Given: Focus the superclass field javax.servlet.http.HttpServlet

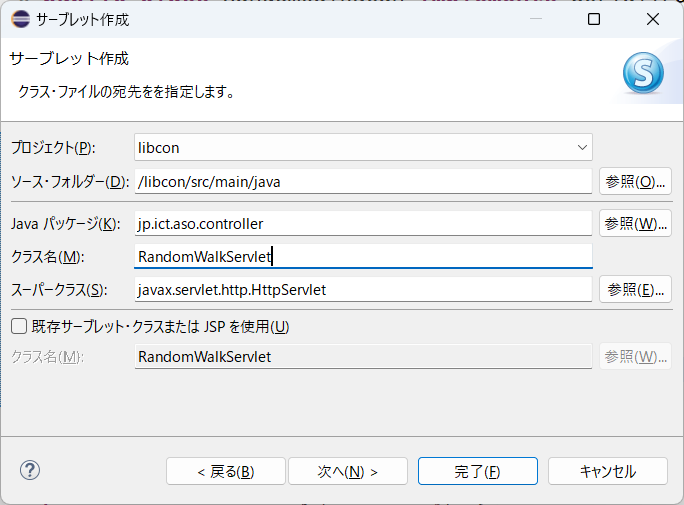Looking at the screenshot, I should pos(363,290).
